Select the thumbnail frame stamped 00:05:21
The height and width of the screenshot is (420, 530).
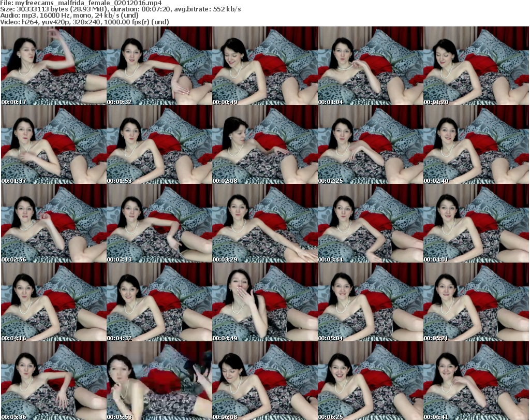point(476,302)
